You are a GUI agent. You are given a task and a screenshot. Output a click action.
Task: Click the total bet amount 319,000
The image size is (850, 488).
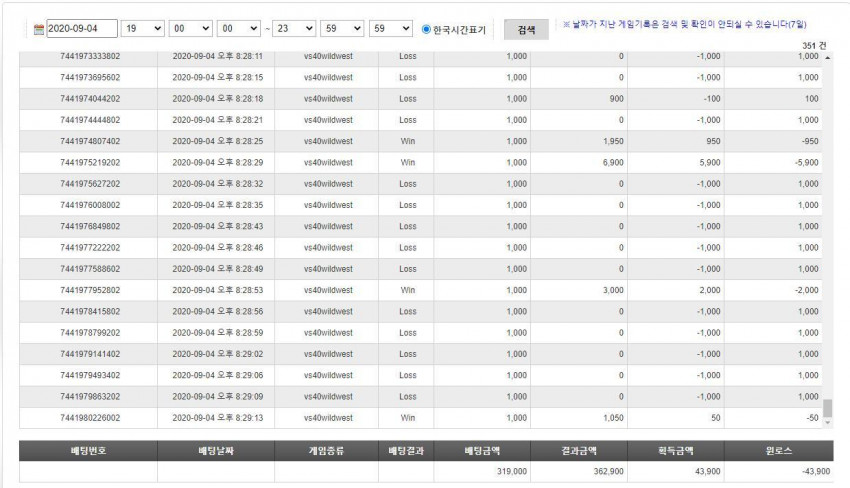(512, 472)
